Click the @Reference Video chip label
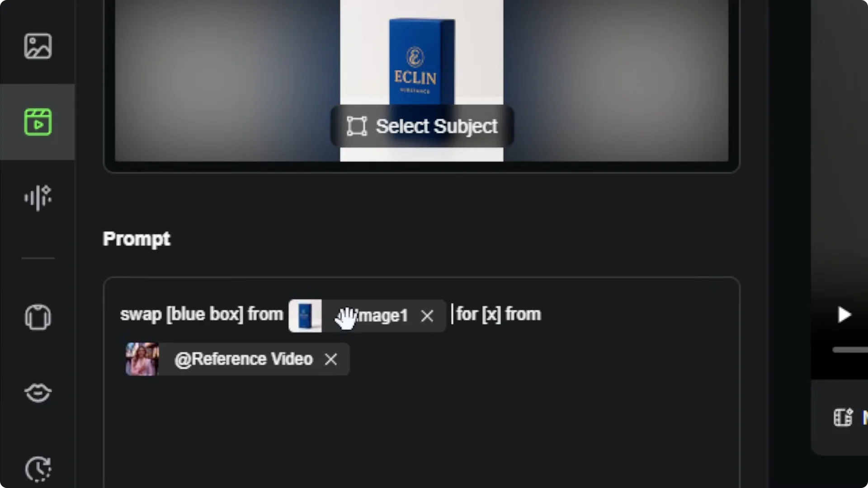868x488 pixels. (243, 359)
